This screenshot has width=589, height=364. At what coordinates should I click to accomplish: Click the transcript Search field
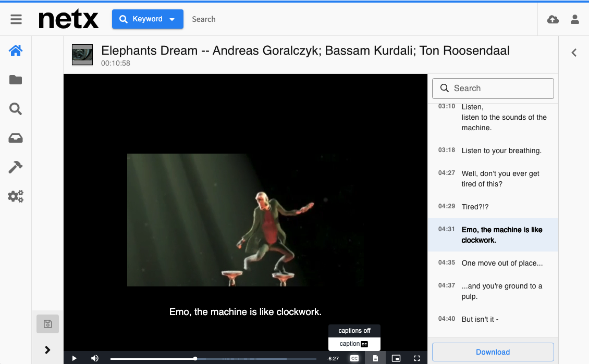[493, 88]
